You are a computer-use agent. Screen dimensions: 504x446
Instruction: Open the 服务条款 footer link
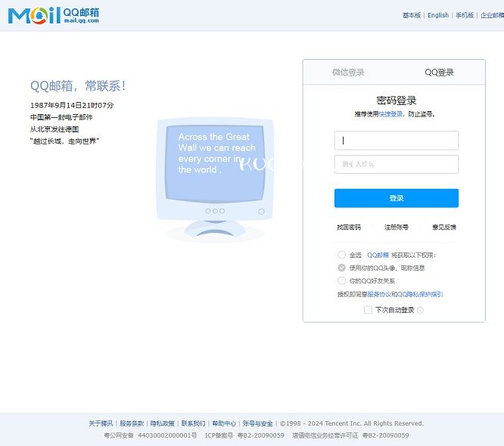(x=132, y=423)
